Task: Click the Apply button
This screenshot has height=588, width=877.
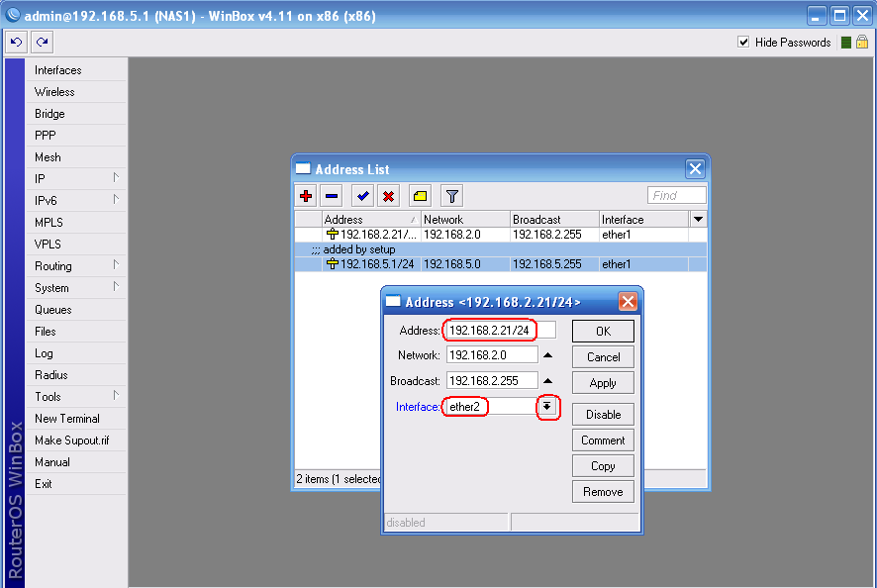Action: click(603, 383)
